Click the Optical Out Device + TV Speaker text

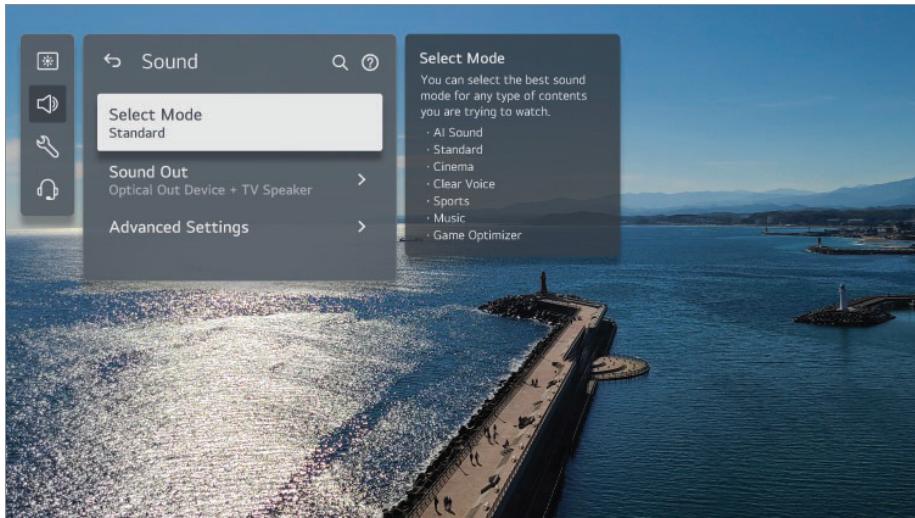coord(210,190)
